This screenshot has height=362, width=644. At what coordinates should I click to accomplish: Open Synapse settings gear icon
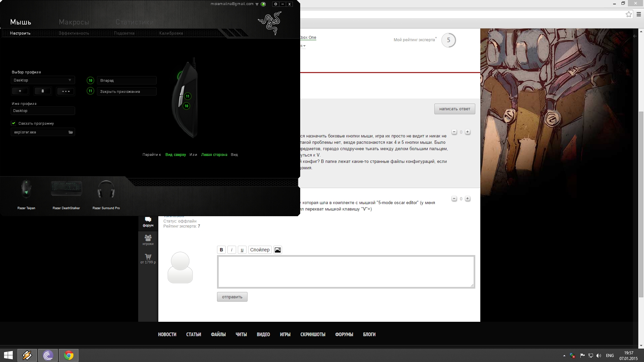(x=276, y=4)
